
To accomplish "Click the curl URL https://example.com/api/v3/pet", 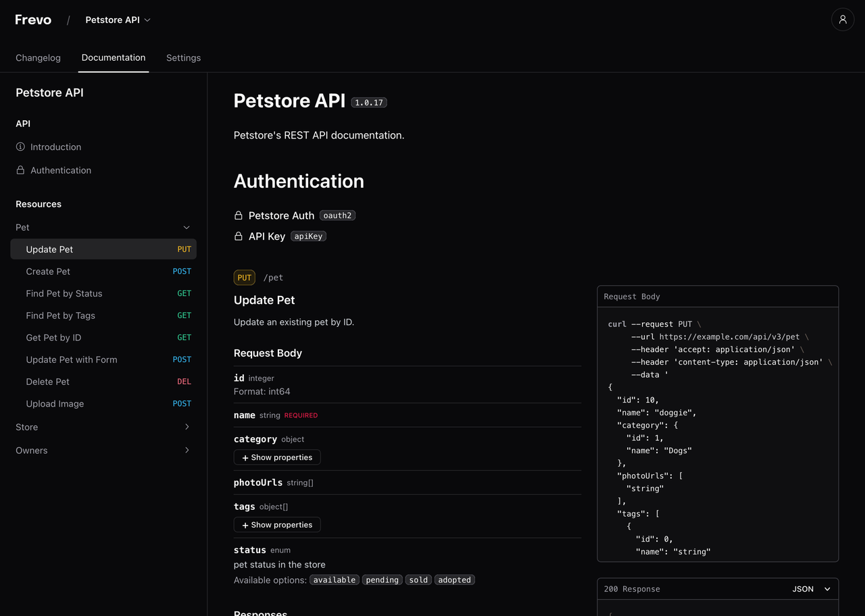I will tap(729, 336).
